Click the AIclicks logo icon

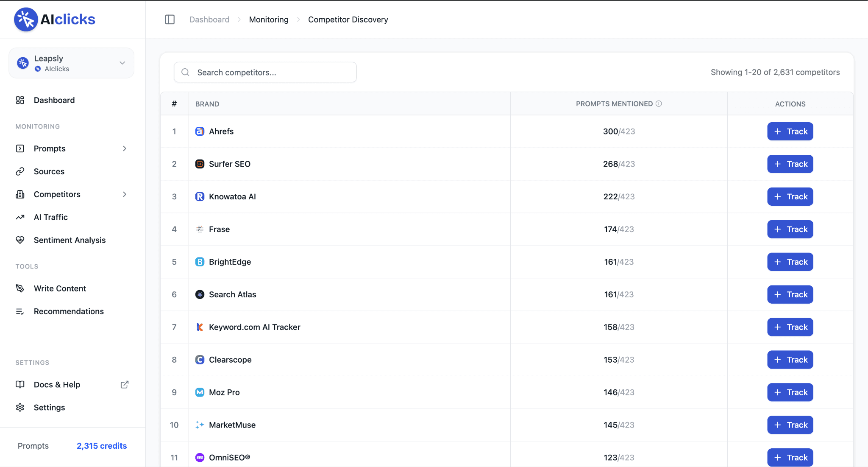click(26, 20)
